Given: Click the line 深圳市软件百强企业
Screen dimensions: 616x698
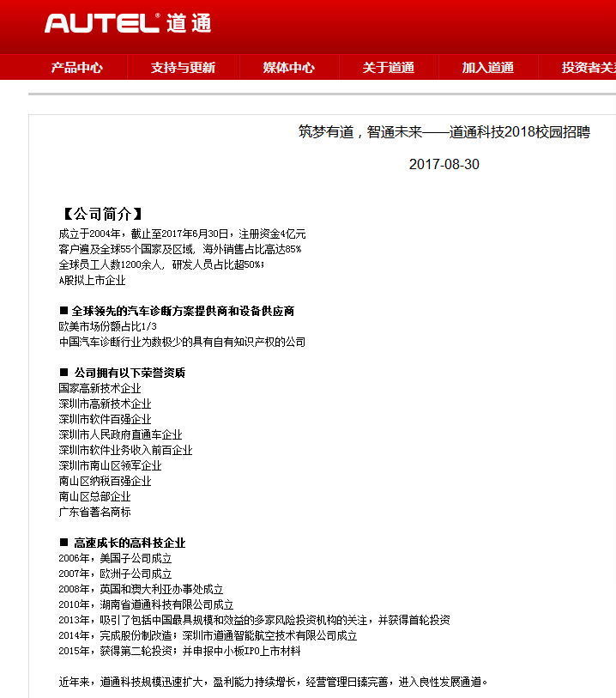Looking at the screenshot, I should click(105, 419).
